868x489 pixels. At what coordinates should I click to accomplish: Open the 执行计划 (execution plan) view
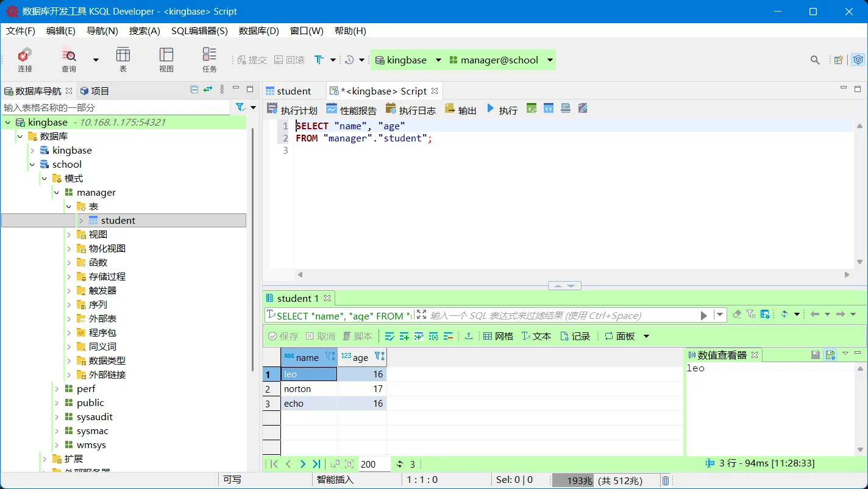[x=293, y=109]
